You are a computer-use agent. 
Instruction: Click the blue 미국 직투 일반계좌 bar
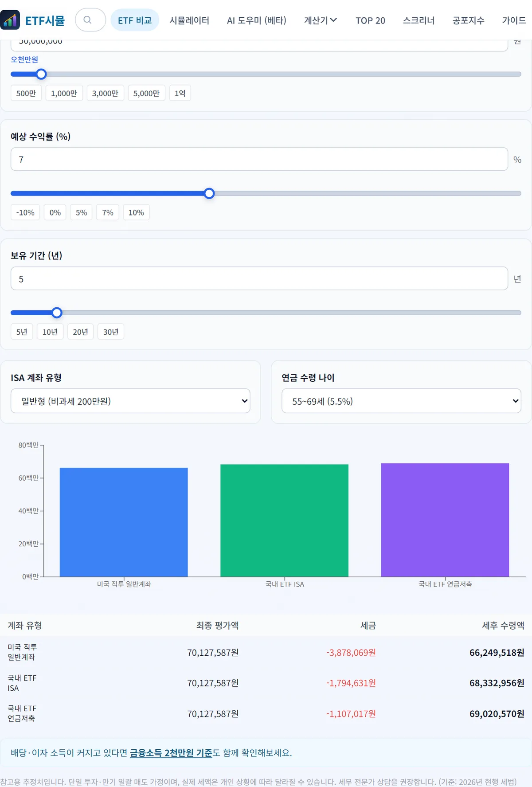click(124, 522)
